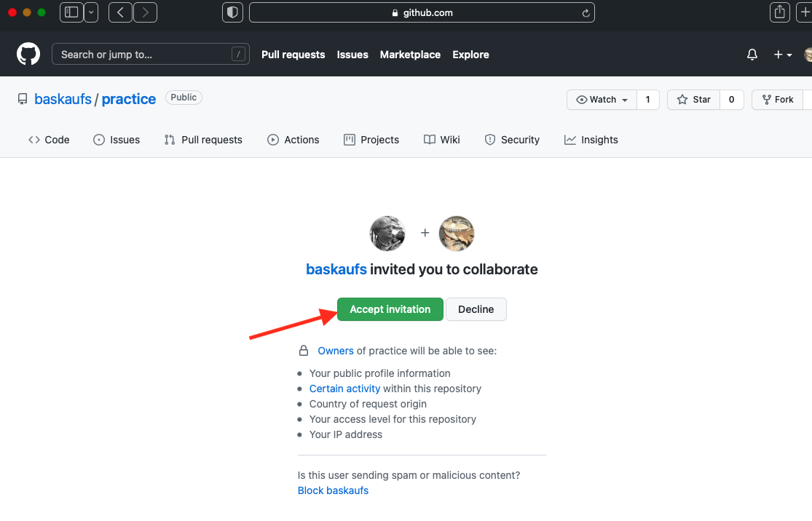View the watchers count 1

coord(647,100)
